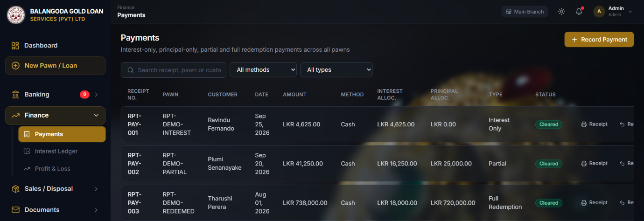Click the search receipt, pawn or customer field

[x=174, y=70]
